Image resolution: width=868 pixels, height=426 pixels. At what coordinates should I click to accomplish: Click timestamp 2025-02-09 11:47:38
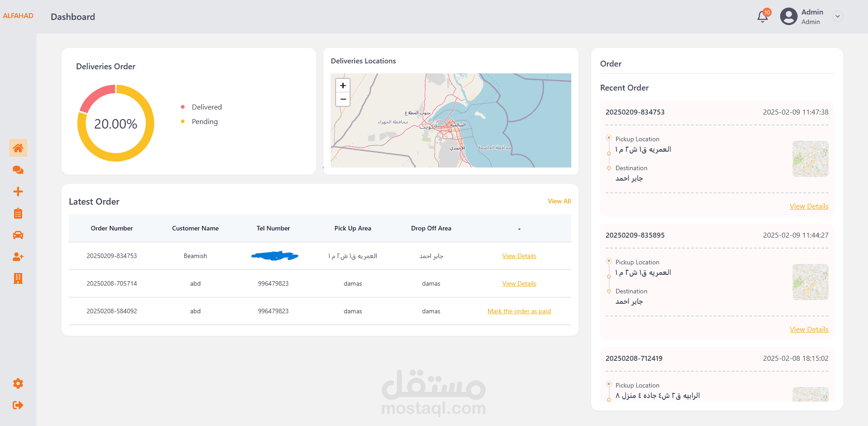point(796,112)
